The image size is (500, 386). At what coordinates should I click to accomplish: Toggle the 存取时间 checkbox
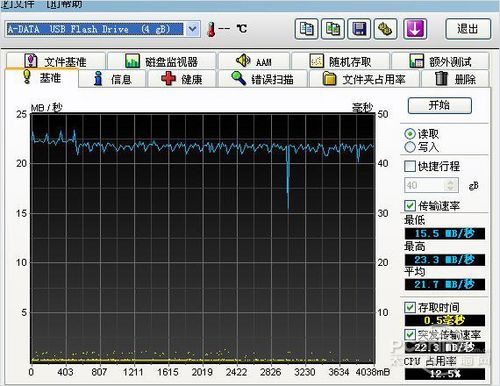pyautogui.click(x=410, y=307)
